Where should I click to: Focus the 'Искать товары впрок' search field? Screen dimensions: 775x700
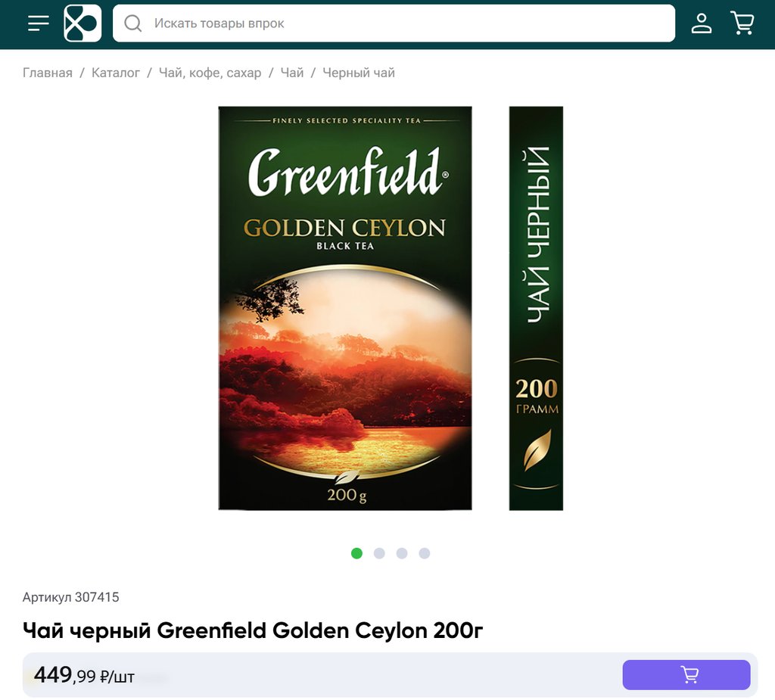394,23
